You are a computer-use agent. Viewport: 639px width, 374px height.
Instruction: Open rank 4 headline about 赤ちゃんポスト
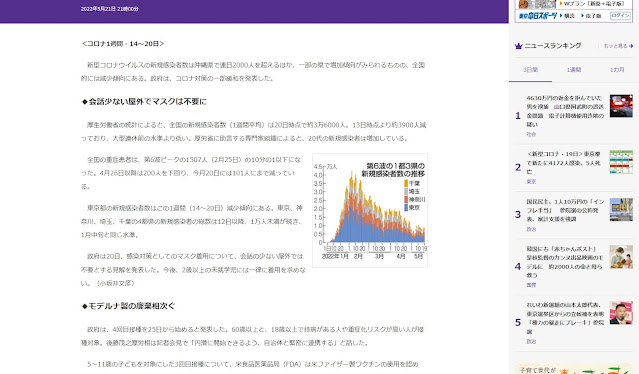click(x=564, y=262)
